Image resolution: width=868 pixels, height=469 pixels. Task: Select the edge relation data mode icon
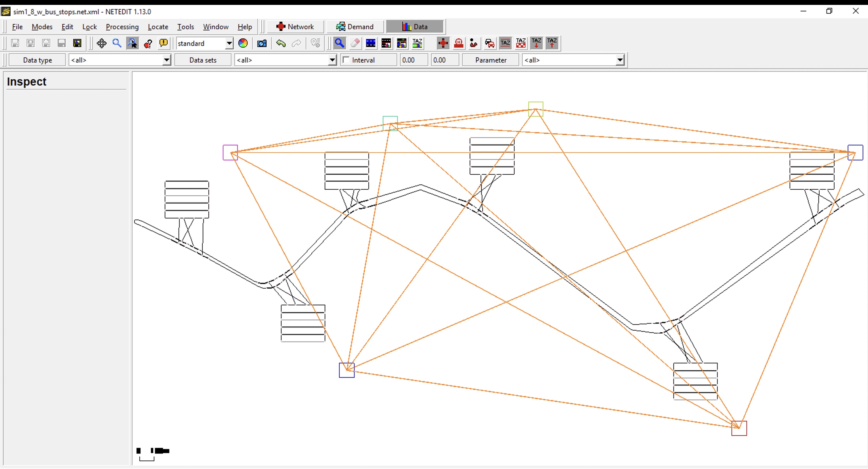pyautogui.click(x=386, y=43)
